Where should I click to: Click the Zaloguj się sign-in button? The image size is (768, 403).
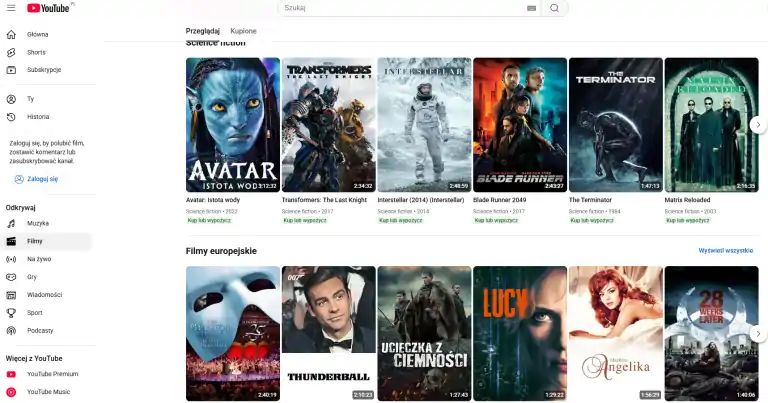[x=36, y=179]
